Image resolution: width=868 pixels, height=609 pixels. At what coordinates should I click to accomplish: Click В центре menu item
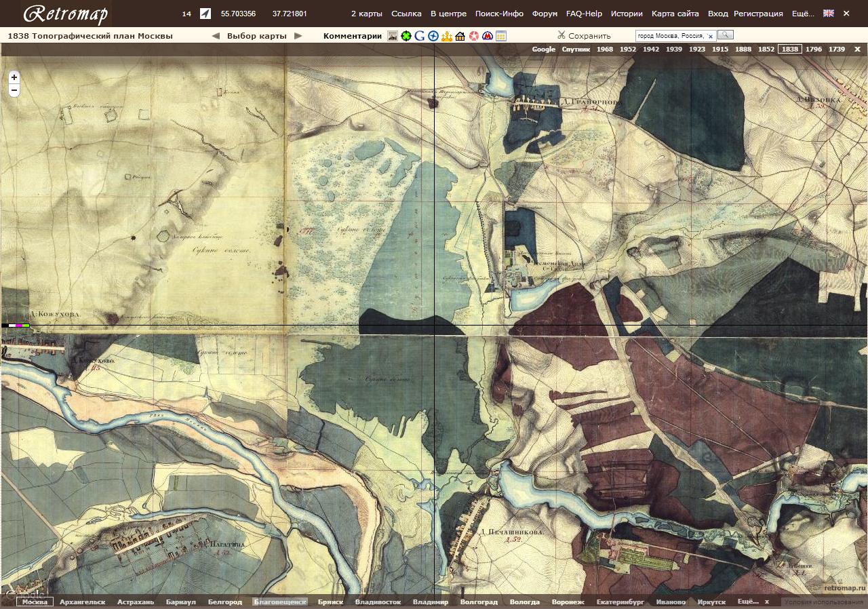(448, 14)
